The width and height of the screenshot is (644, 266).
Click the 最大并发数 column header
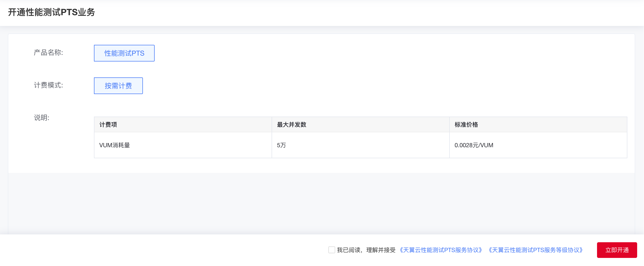360,124
